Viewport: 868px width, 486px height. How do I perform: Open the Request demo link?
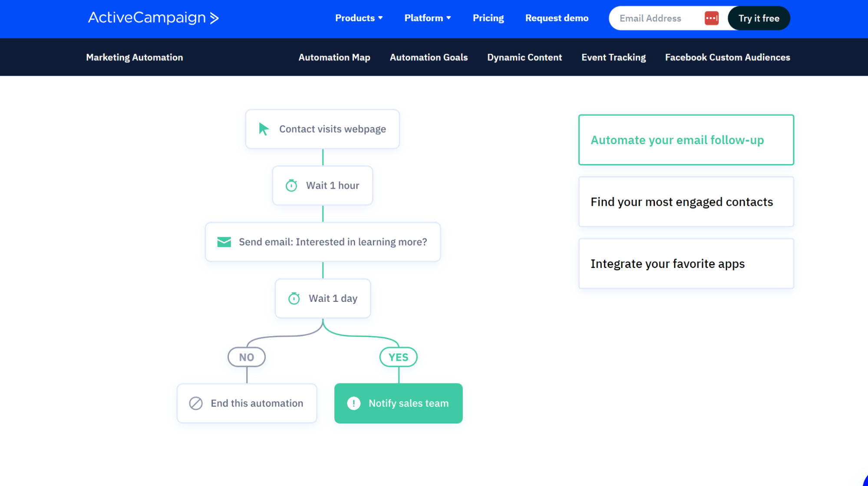557,18
